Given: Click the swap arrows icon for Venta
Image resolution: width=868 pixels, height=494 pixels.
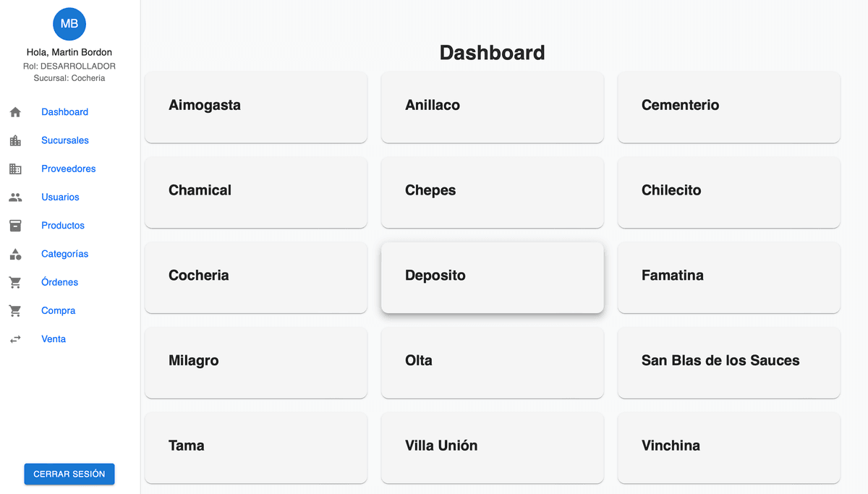Looking at the screenshot, I should (15, 338).
